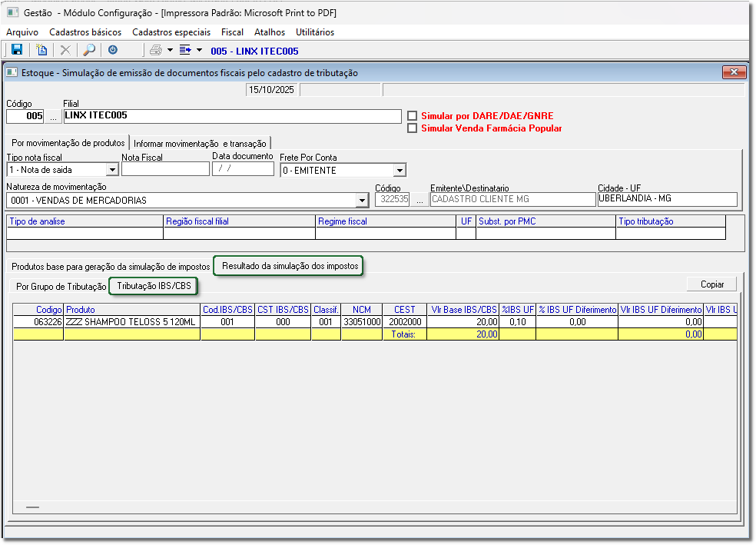Expand the Tipo nota fiscal dropdown

pyautogui.click(x=112, y=170)
